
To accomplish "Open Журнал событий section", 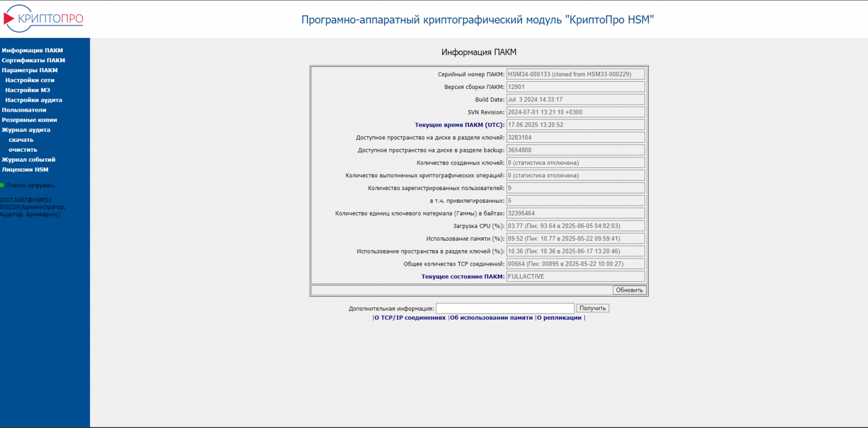I will (29, 160).
